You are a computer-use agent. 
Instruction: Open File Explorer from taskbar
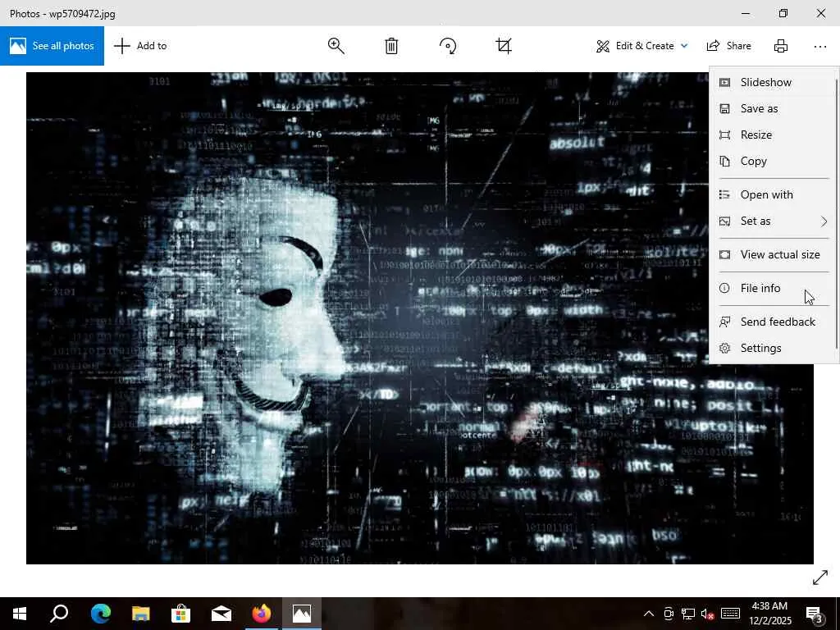click(x=141, y=614)
